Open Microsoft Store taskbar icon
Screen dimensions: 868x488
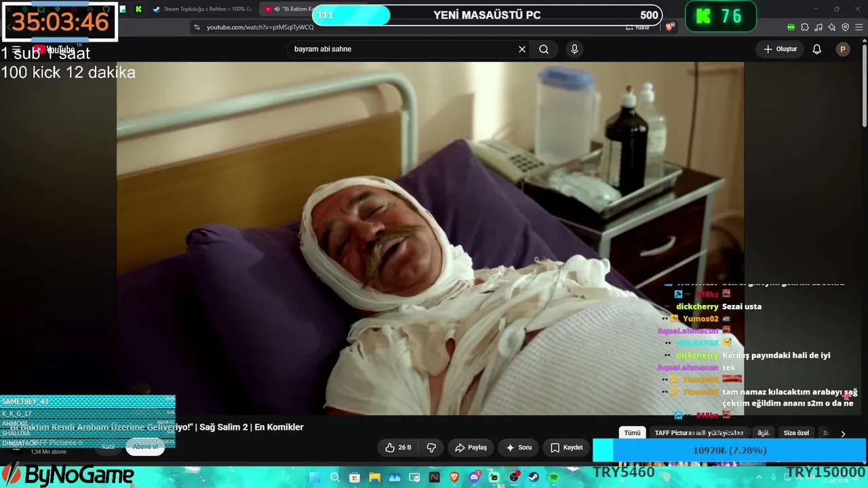[x=355, y=477]
